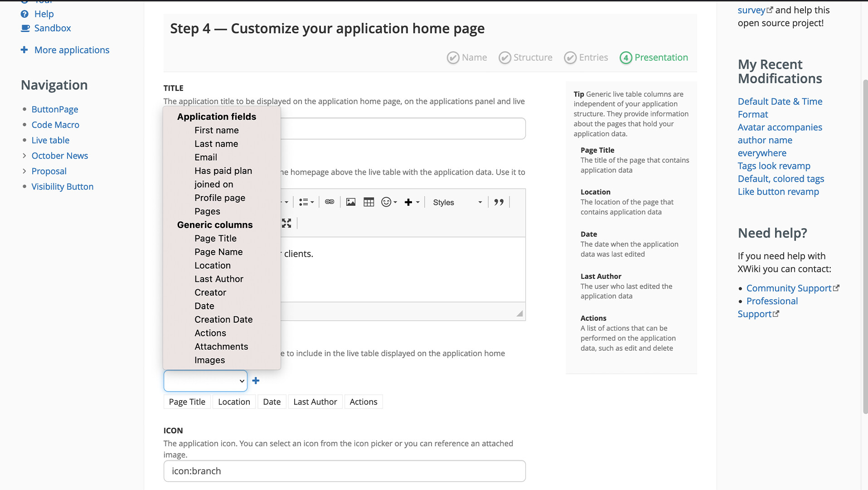Choose Creation Date in Generic columns
The image size is (868, 490).
[x=223, y=320]
